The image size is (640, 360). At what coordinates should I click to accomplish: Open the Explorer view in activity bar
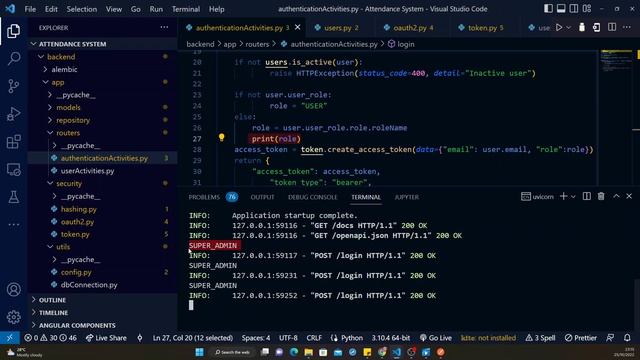[13, 31]
